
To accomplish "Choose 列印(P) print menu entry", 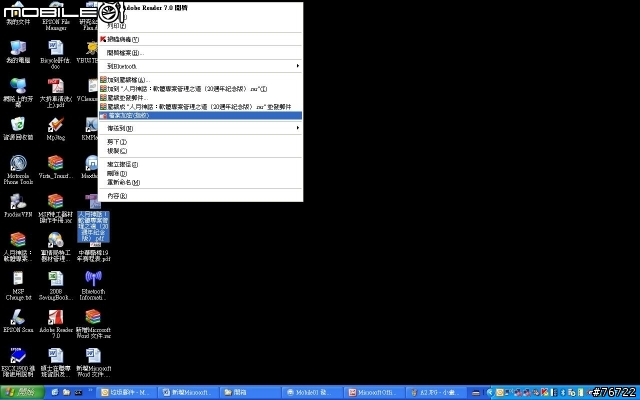I will click(200, 26).
